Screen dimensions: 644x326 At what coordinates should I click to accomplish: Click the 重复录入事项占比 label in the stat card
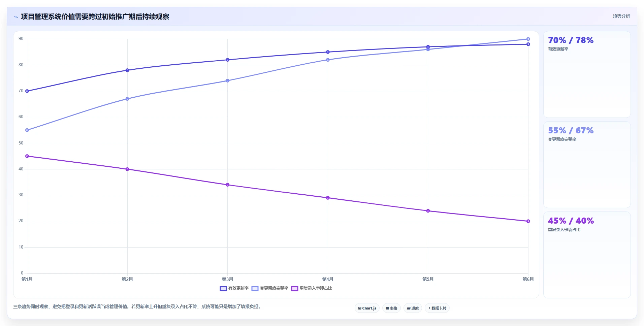click(x=564, y=230)
